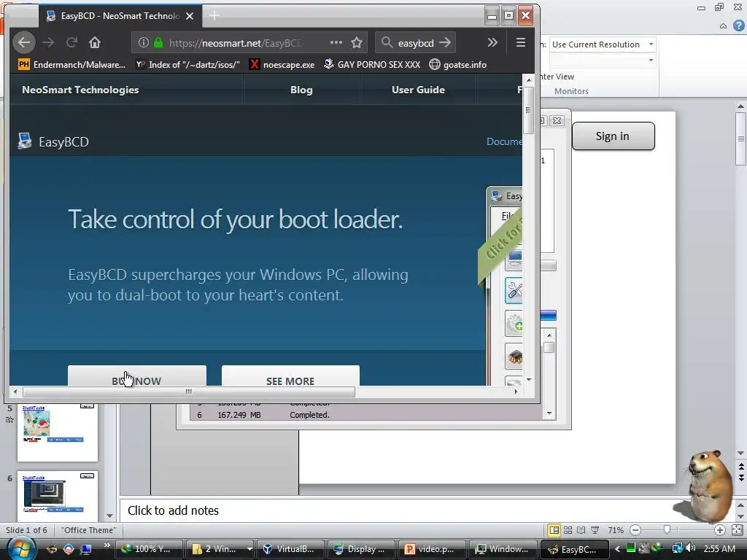Click browser vertical scrollbar up arrow
This screenshot has width=747, height=560.
(x=529, y=80)
